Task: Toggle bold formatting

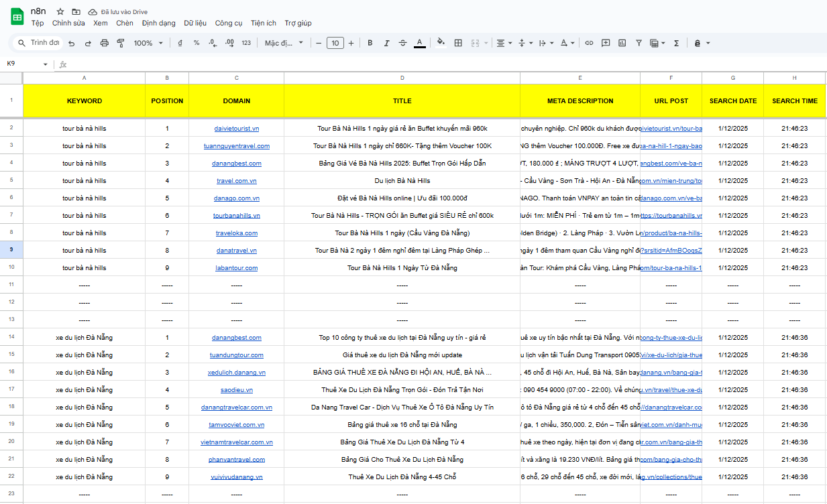Action: (370, 43)
